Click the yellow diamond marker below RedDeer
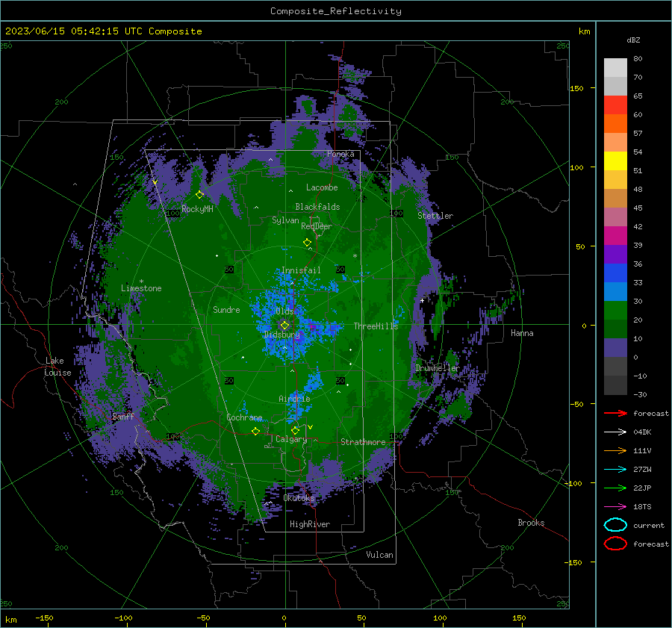This screenshot has height=628, width=672. click(x=307, y=243)
